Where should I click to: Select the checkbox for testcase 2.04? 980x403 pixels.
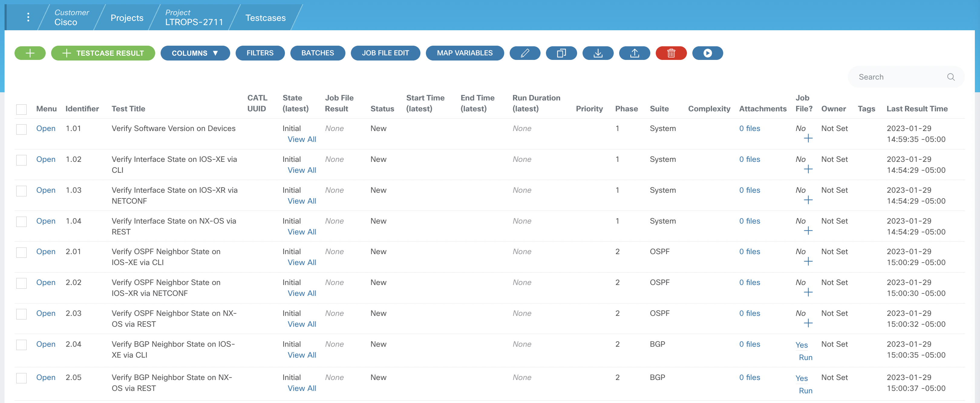(22, 345)
